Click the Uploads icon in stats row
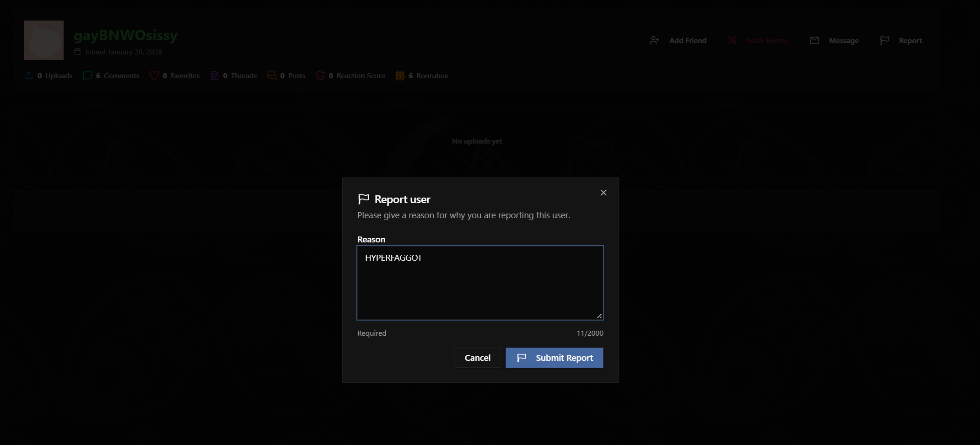This screenshot has width=980, height=445. point(29,75)
